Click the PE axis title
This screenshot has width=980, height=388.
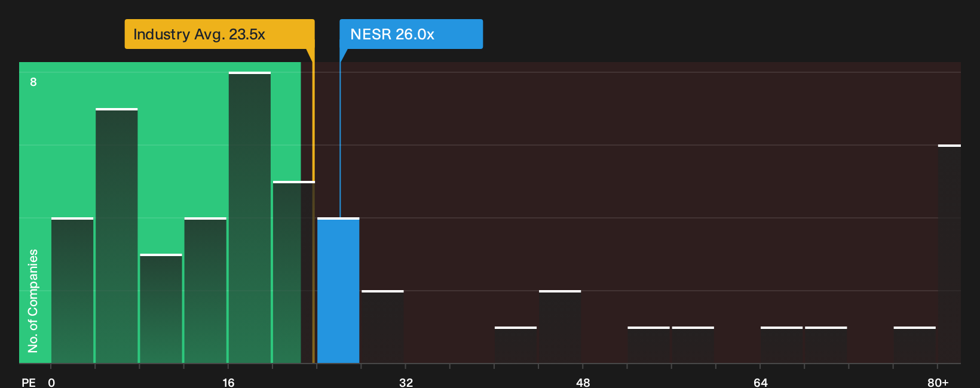click(x=29, y=382)
